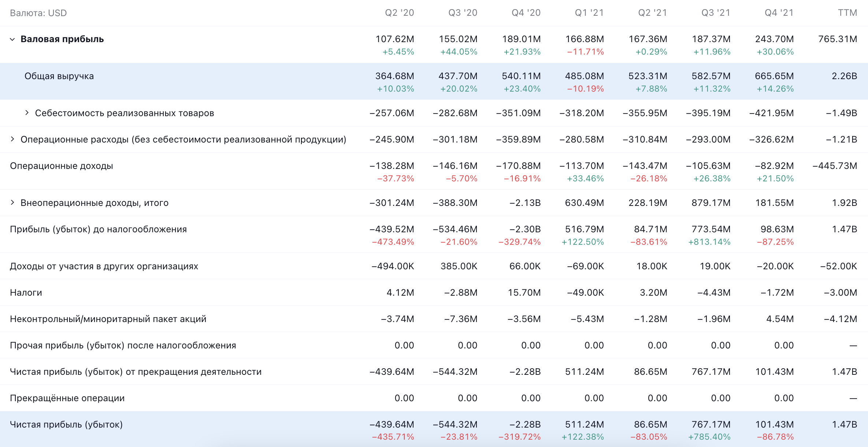Click Неконтрольный/миноритарный пакет акций label
The image size is (868, 447).
[x=108, y=319]
